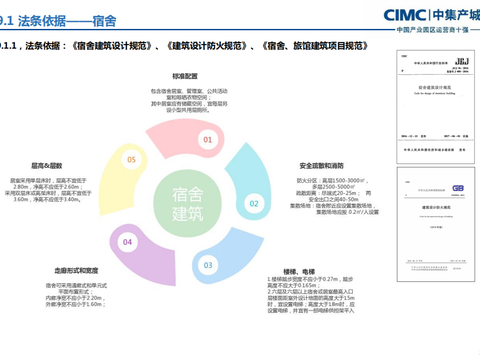The width and height of the screenshot is (480, 360).
Task: Click the stair step width paragraph under 楼梯、电梯
Action: (x=311, y=295)
